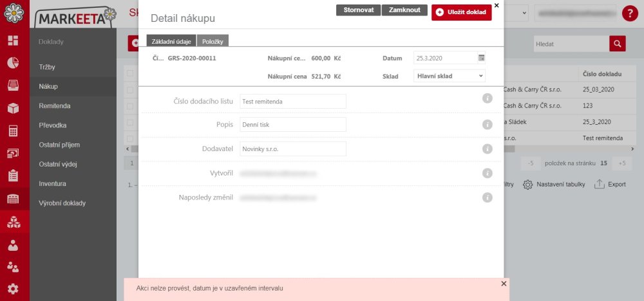This screenshot has height=301, width=644.
Task: Click the single user sidebar icon
Action: coord(13,245)
